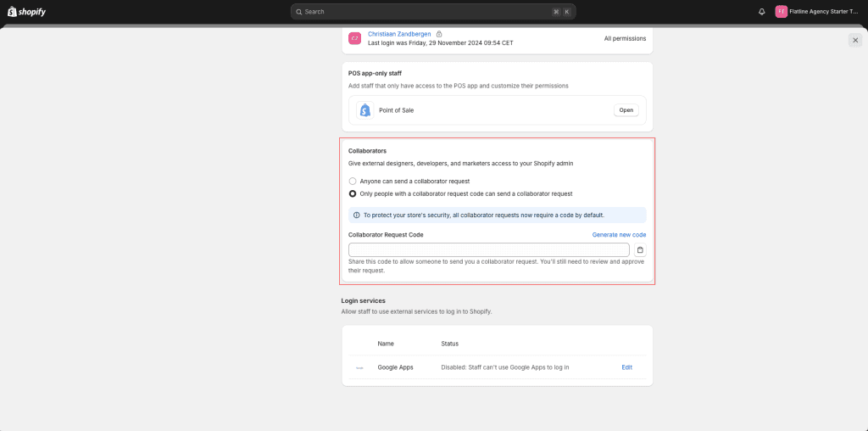The height and width of the screenshot is (431, 868).
Task: Click the Point of Sale app icon
Action: pos(364,110)
